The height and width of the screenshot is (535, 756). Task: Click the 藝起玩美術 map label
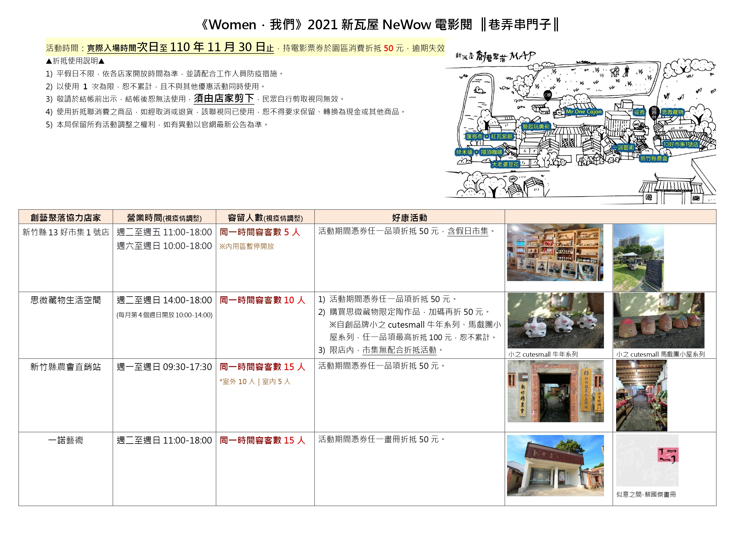pyautogui.click(x=536, y=127)
